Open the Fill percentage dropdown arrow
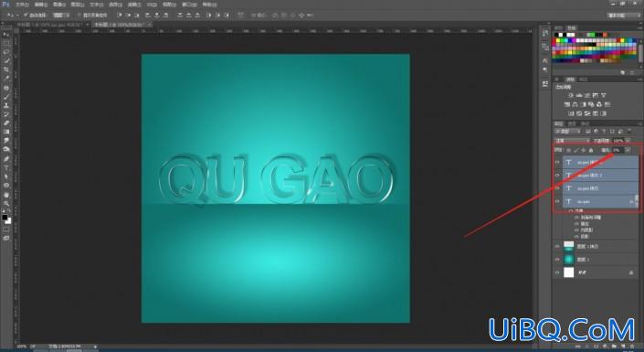This screenshot has width=644, height=352. 628,150
